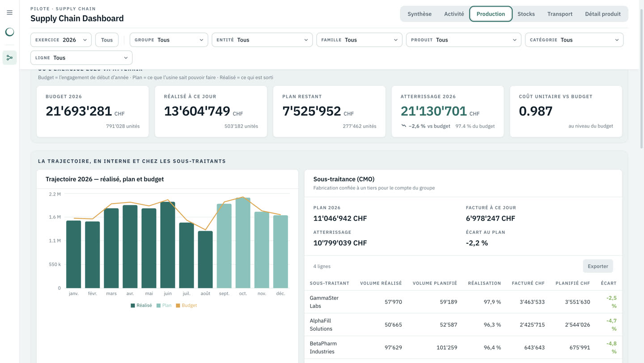This screenshot has height=363, width=644.
Task: Click the trend arrow icon beside −2,6 %
Action: 403,126
